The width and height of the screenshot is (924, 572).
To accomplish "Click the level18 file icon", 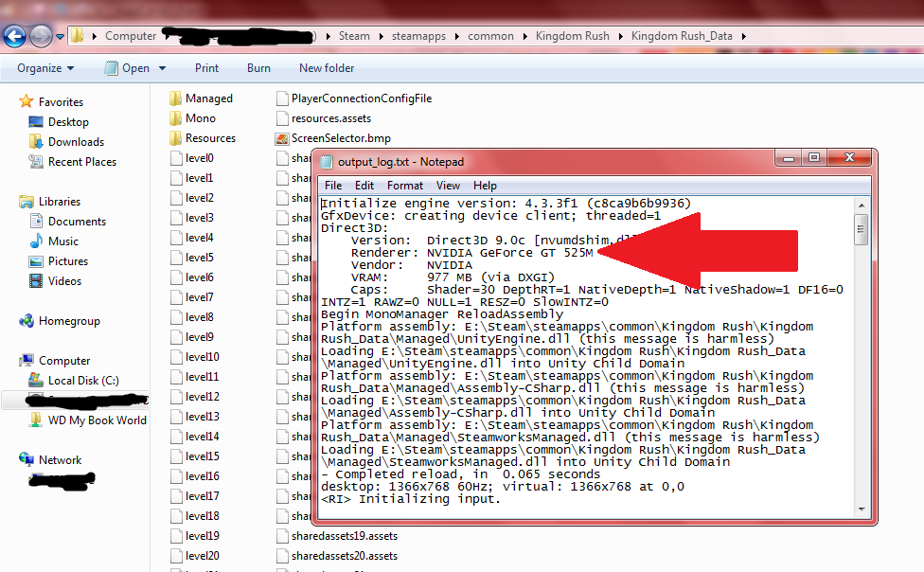I will click(175, 516).
